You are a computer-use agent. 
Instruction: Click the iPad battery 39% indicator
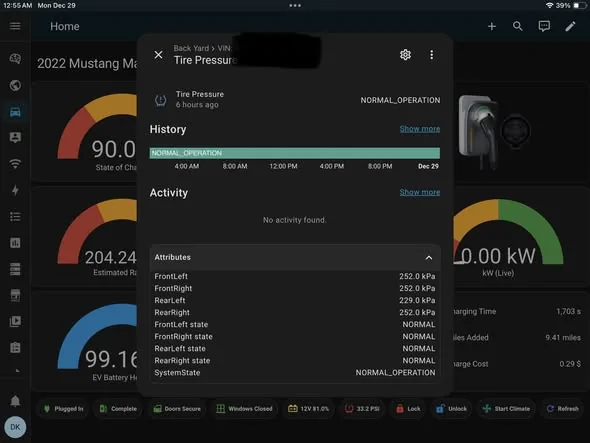pyautogui.click(x=571, y=5)
